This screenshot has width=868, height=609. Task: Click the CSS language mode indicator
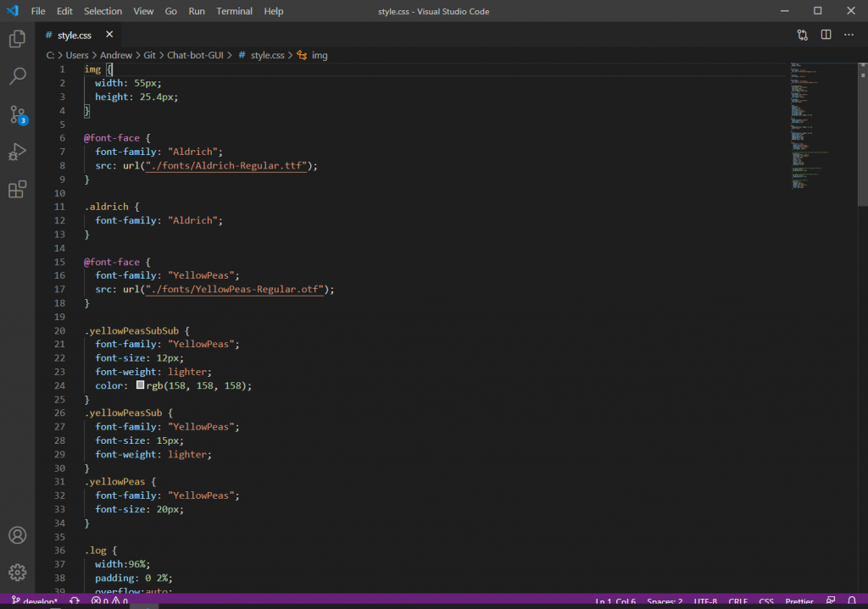coord(766,601)
